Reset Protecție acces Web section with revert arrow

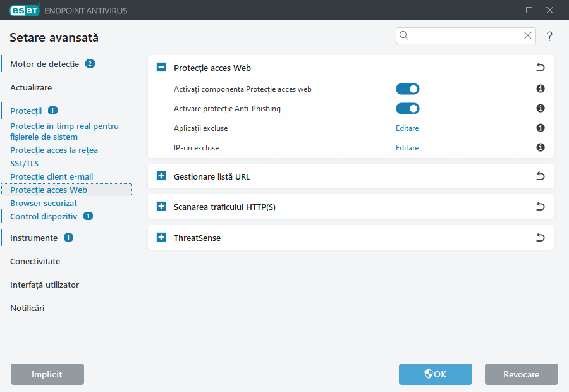click(540, 68)
